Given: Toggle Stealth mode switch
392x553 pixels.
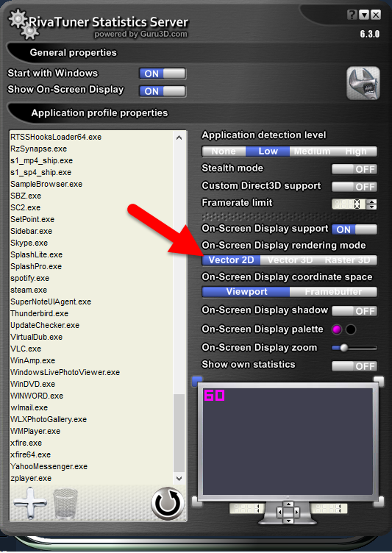Looking at the screenshot, I should [354, 169].
